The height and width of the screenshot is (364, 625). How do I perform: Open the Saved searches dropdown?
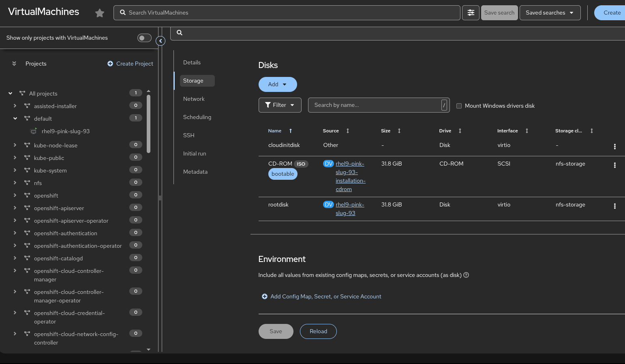550,13
